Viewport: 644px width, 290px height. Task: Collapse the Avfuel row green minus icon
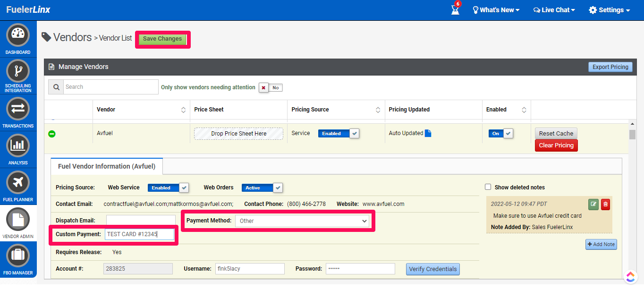pyautogui.click(x=52, y=134)
